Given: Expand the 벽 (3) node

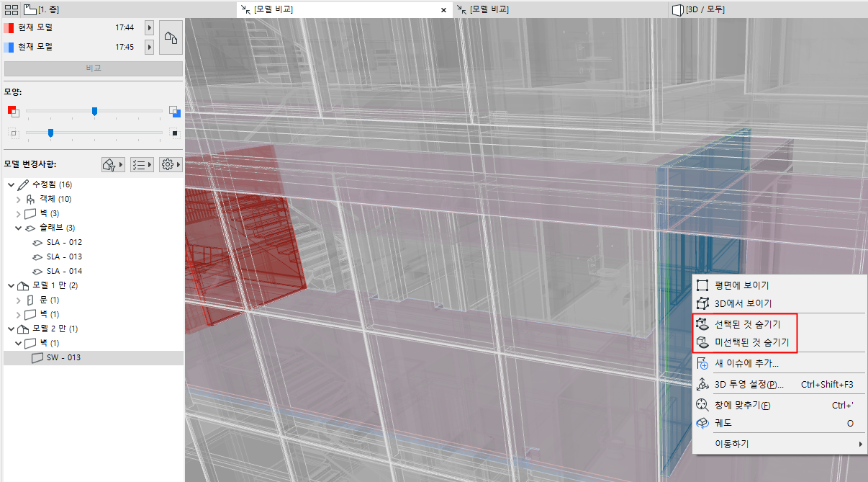Looking at the screenshot, I should tap(19, 214).
